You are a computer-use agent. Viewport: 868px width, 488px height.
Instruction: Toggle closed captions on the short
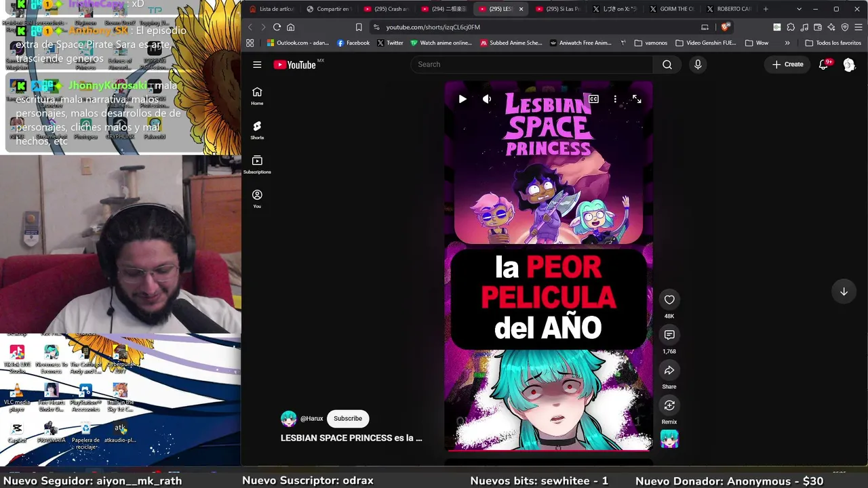point(593,99)
